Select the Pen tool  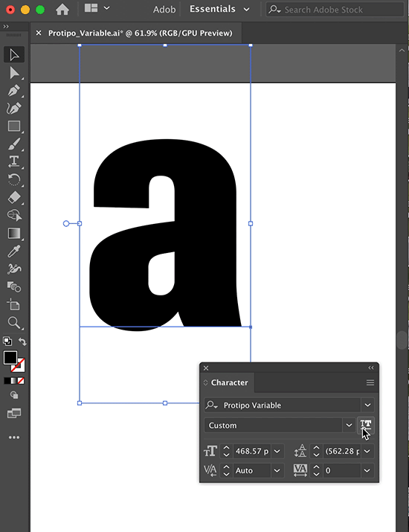(x=14, y=91)
